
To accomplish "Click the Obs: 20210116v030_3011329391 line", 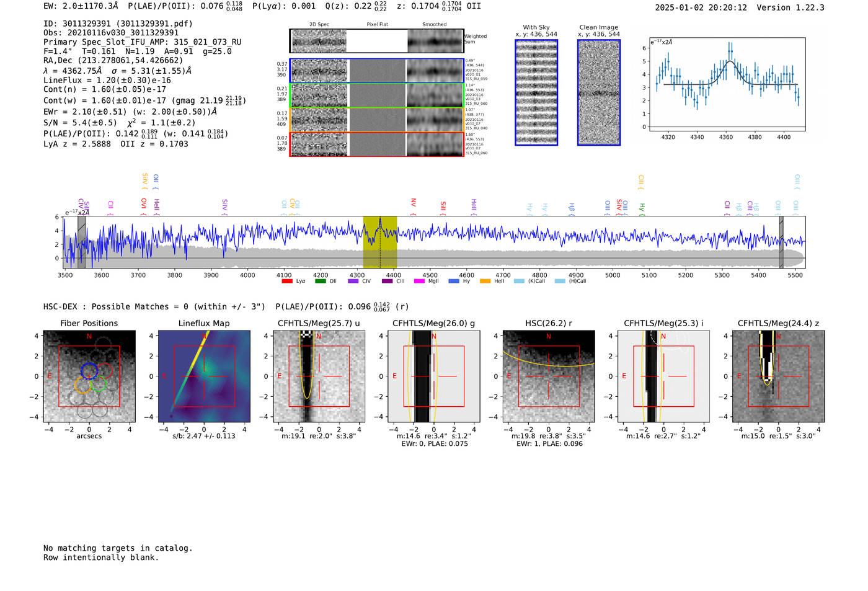I will coord(111,33).
